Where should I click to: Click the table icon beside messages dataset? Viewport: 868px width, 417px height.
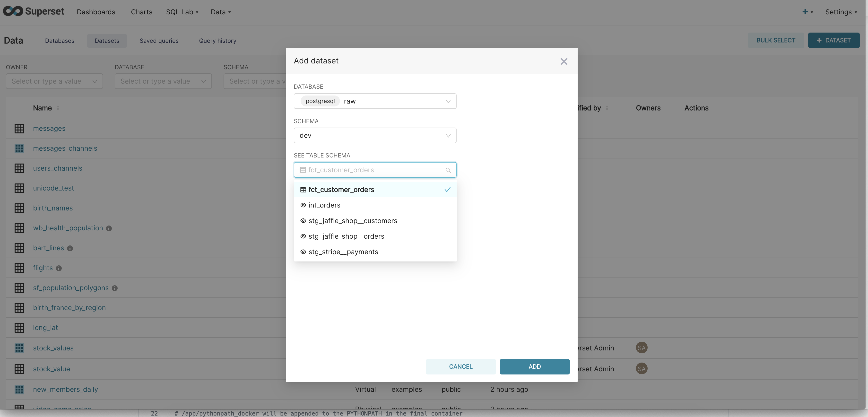(x=19, y=128)
